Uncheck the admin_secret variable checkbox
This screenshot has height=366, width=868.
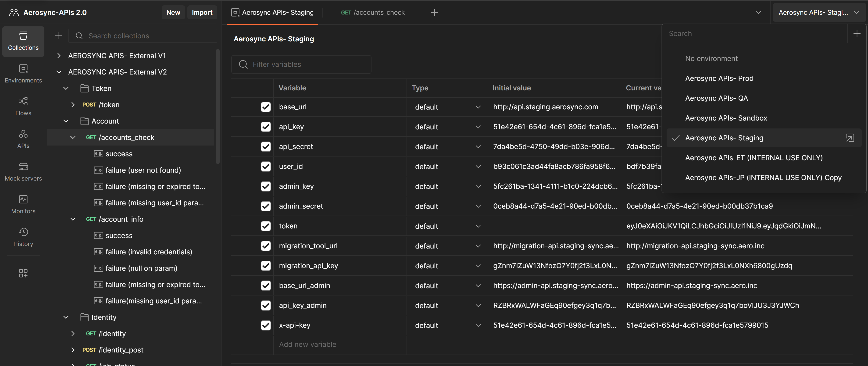pos(265,206)
